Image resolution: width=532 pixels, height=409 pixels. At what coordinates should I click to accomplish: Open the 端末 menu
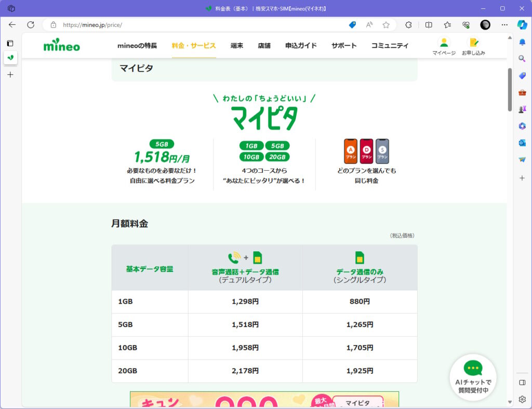click(x=237, y=45)
